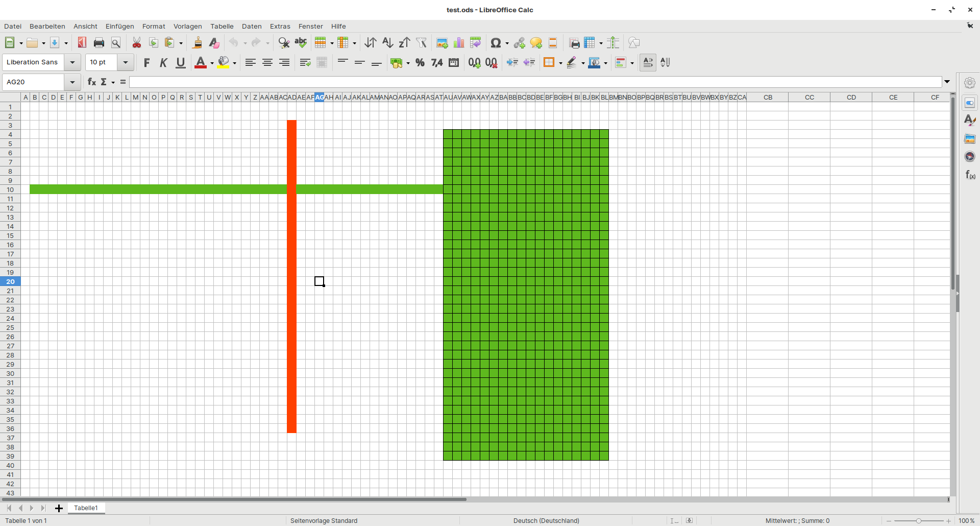Image resolution: width=980 pixels, height=526 pixels.
Task: Click the Cut scissors icon
Action: [137, 43]
